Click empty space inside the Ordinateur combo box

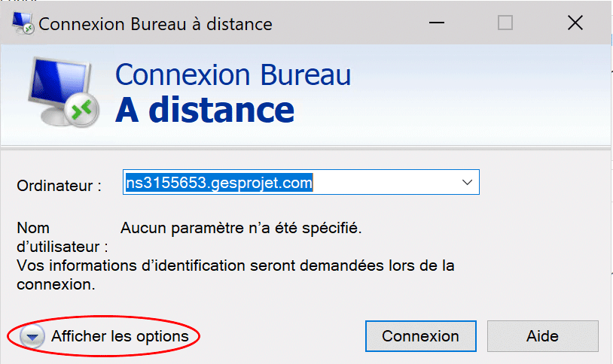point(383,183)
